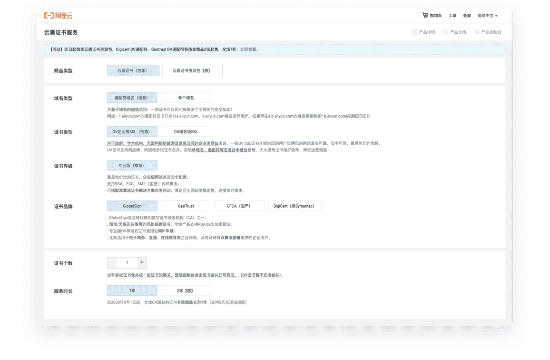Expand the 简体中文 language dropdown
This screenshot has height=360, width=550.
pyautogui.click(x=487, y=15)
